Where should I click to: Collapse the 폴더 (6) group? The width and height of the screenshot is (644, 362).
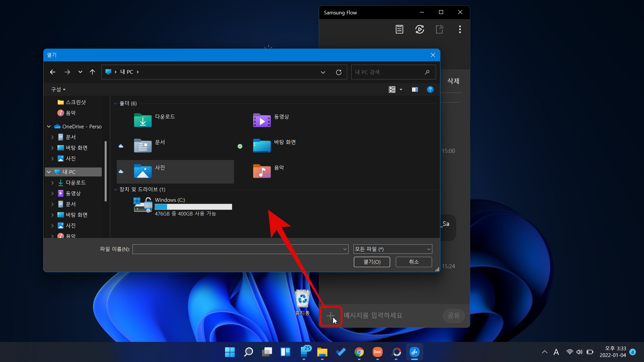tap(115, 103)
